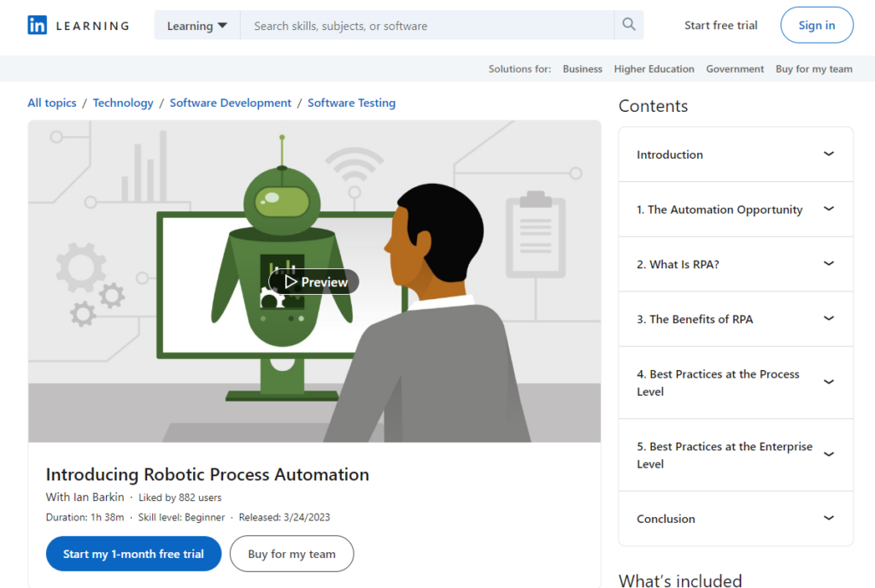
Task: Click 5. Best Practices at the Enterprise Level title
Action: 725,456
